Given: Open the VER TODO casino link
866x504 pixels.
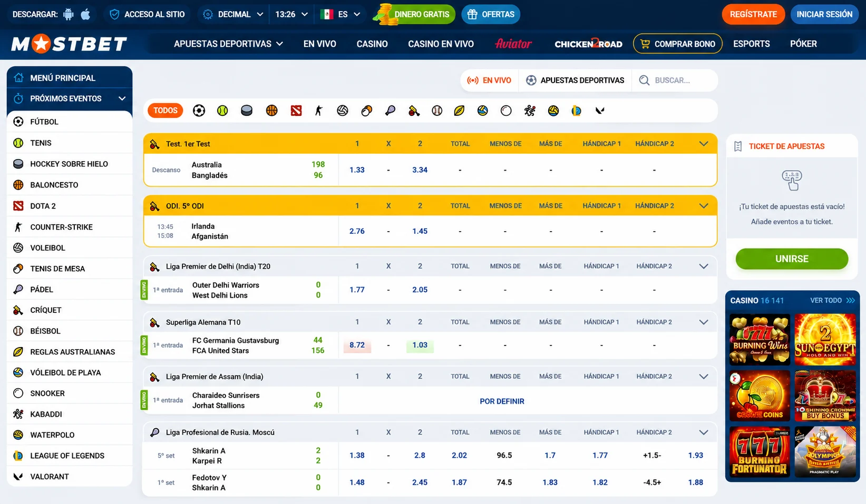Looking at the screenshot, I should point(832,300).
